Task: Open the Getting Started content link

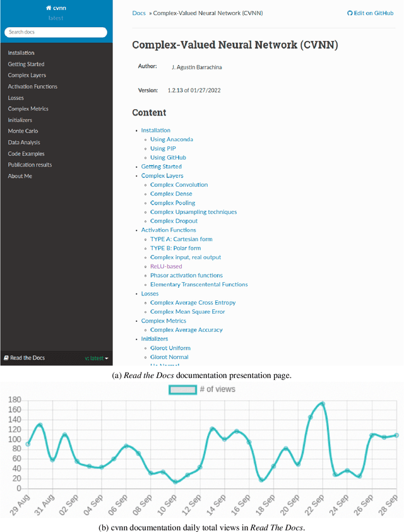Action: [161, 167]
